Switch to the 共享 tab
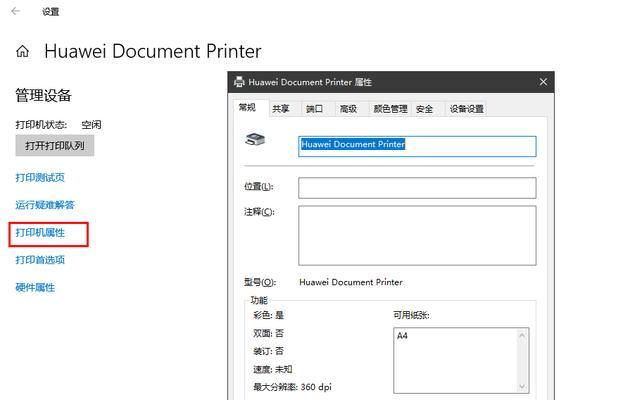 [280, 109]
